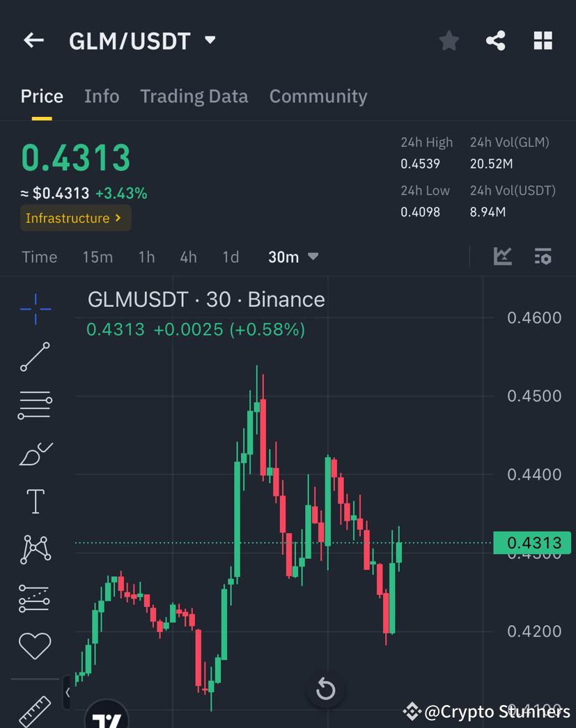Viewport: 576px width, 728px height.
Task: Open the XABCD pattern tool
Action: pos(35,549)
